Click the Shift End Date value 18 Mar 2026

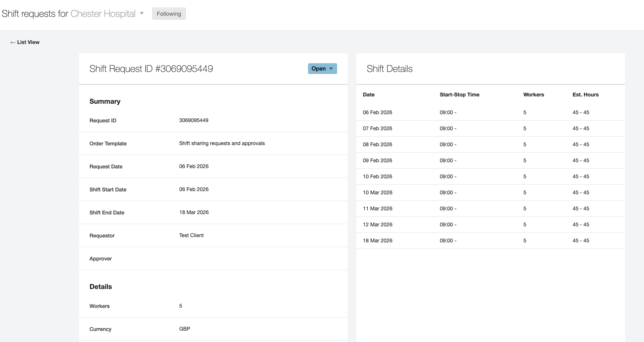(x=194, y=212)
